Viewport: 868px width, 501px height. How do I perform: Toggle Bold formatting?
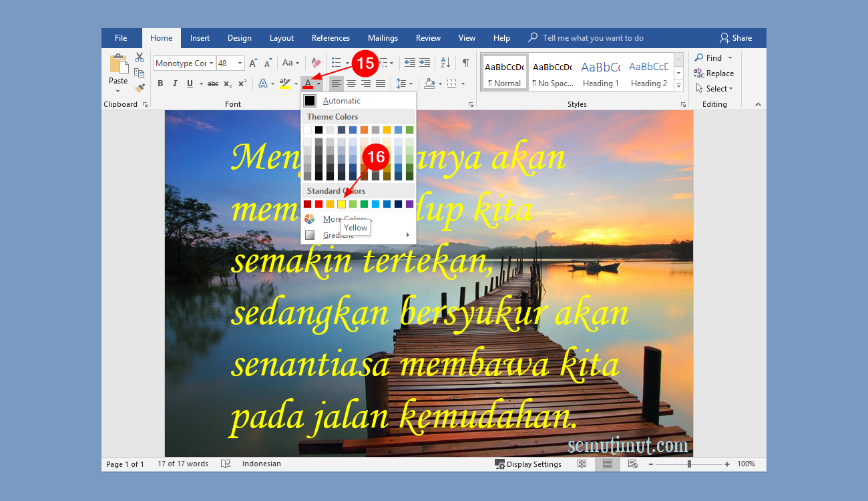coord(160,83)
